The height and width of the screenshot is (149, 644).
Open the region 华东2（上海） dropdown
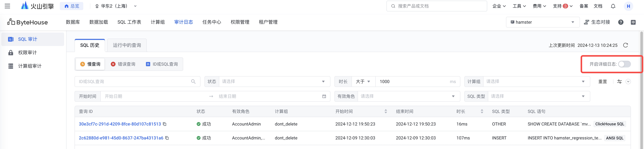tap(116, 6)
